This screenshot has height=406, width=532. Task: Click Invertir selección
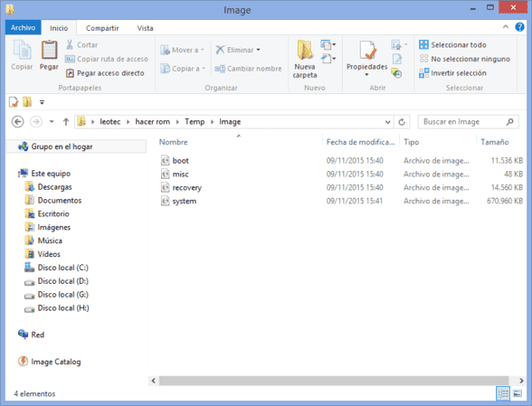(452, 73)
